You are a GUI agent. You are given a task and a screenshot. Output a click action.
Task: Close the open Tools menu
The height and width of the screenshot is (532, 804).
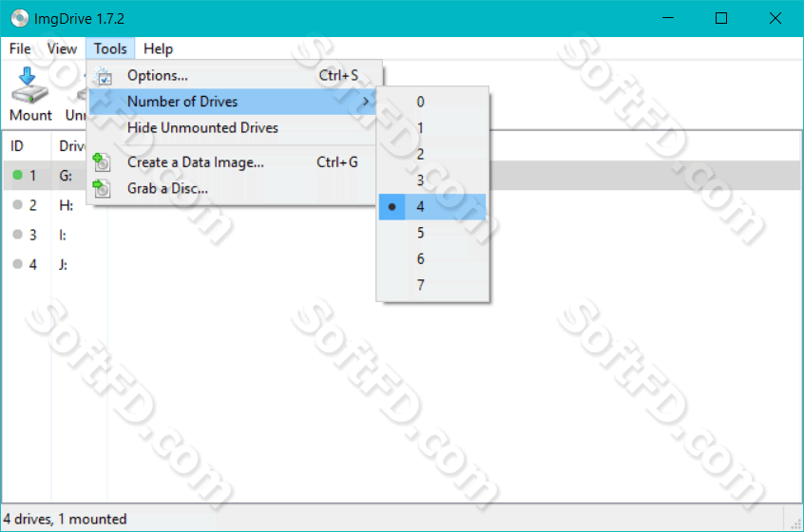coord(110,48)
